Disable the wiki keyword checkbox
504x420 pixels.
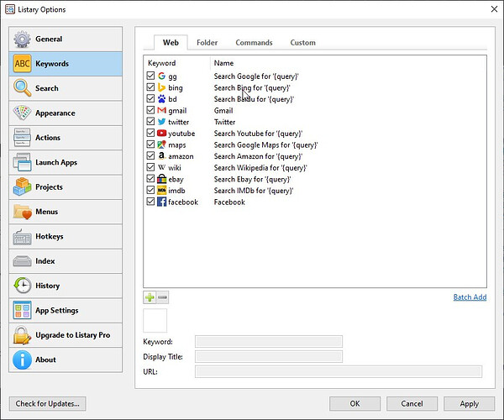(x=150, y=167)
